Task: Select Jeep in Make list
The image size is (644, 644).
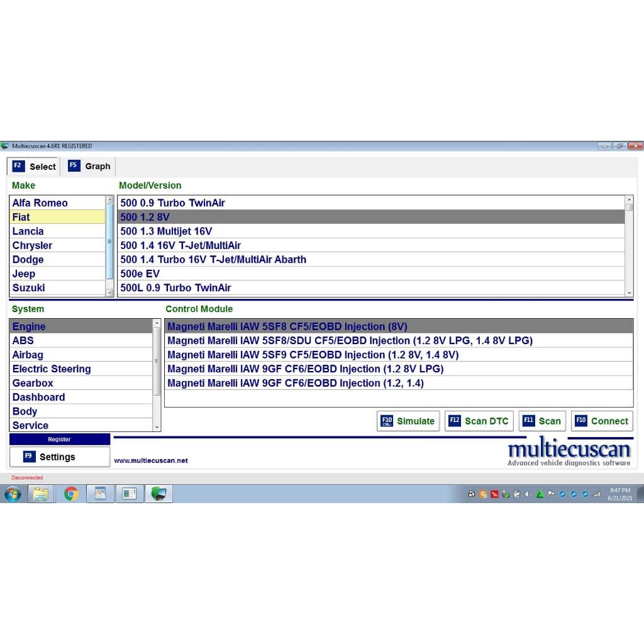Action: 57,274
